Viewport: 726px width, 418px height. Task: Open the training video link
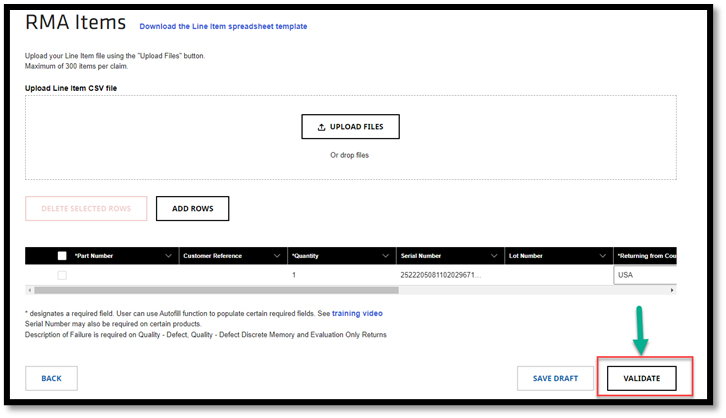[x=357, y=313]
